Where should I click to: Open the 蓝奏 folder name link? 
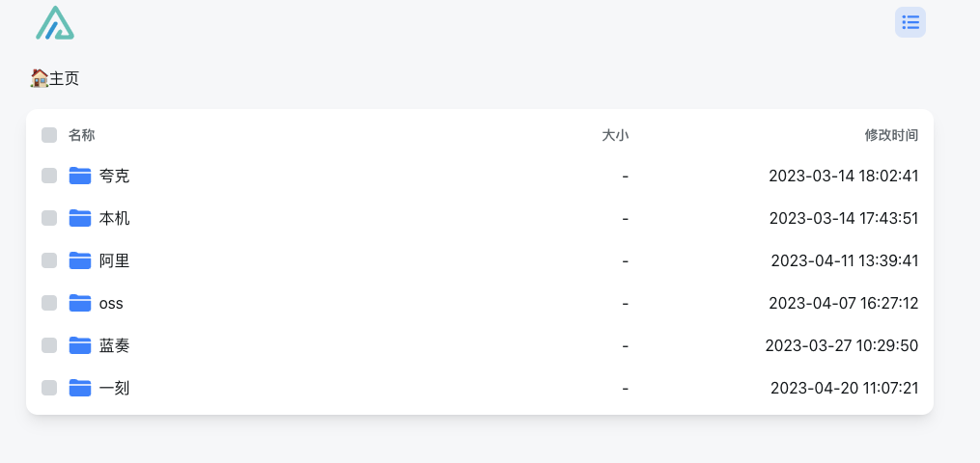click(114, 345)
